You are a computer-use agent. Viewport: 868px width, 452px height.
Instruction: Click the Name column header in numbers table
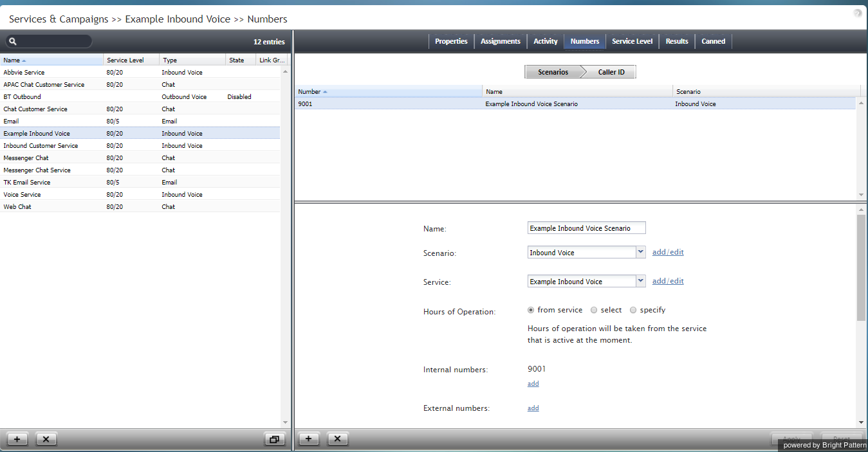[x=578, y=91]
